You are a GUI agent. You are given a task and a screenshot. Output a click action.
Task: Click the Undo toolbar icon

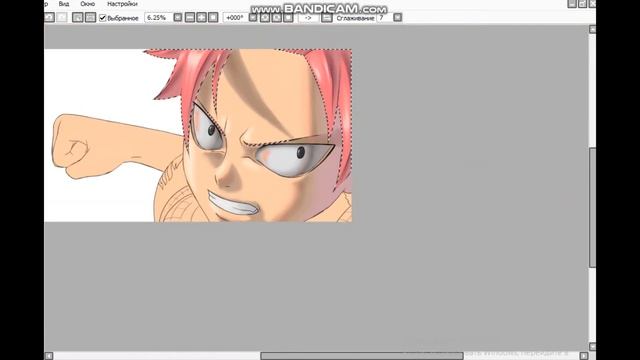[x=49, y=17]
